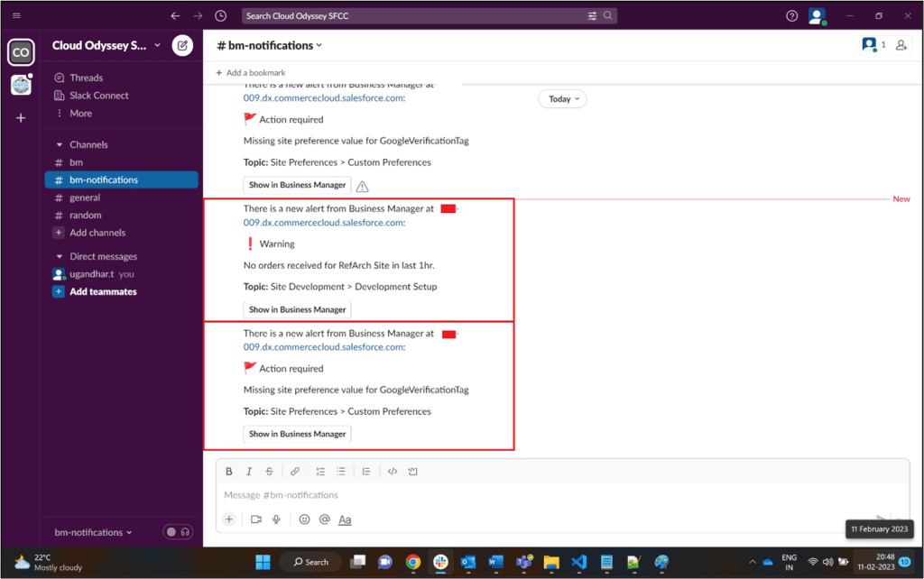Open the history clock icon
Viewport: 924px width, 579px height.
221,16
